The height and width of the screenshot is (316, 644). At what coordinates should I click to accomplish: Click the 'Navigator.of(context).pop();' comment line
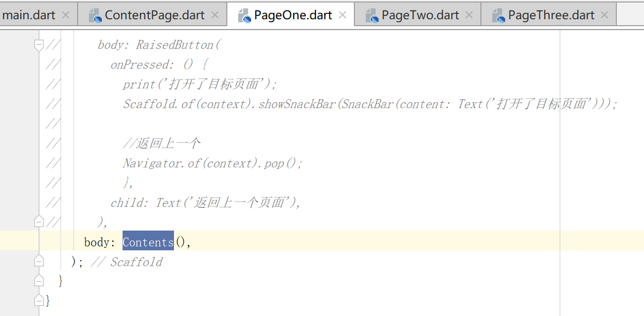point(213,163)
